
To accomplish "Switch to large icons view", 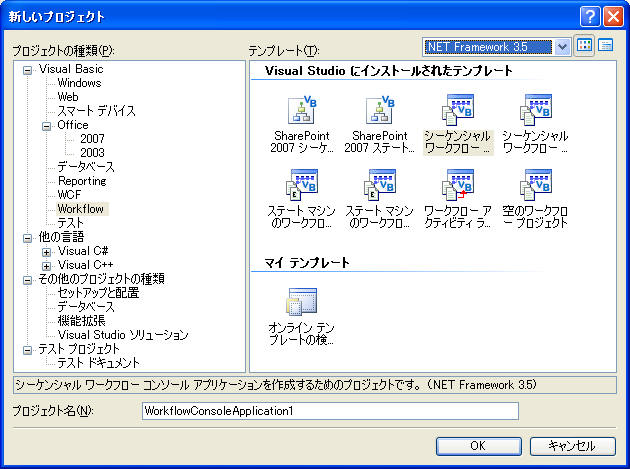I will 585,46.
